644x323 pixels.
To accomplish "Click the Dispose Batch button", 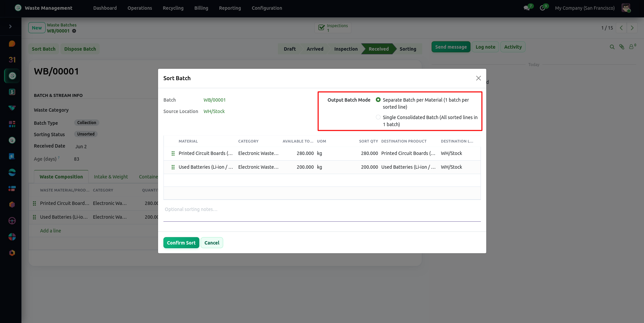I will (x=80, y=49).
